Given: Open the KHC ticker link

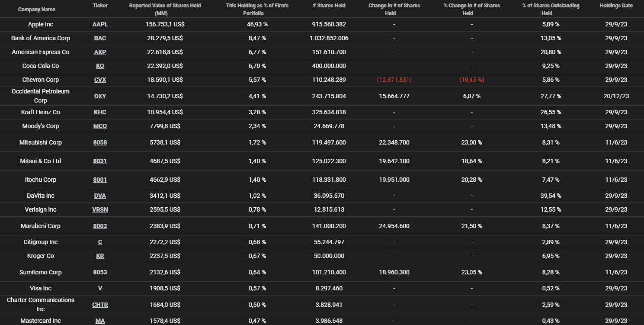Looking at the screenshot, I should (100, 112).
